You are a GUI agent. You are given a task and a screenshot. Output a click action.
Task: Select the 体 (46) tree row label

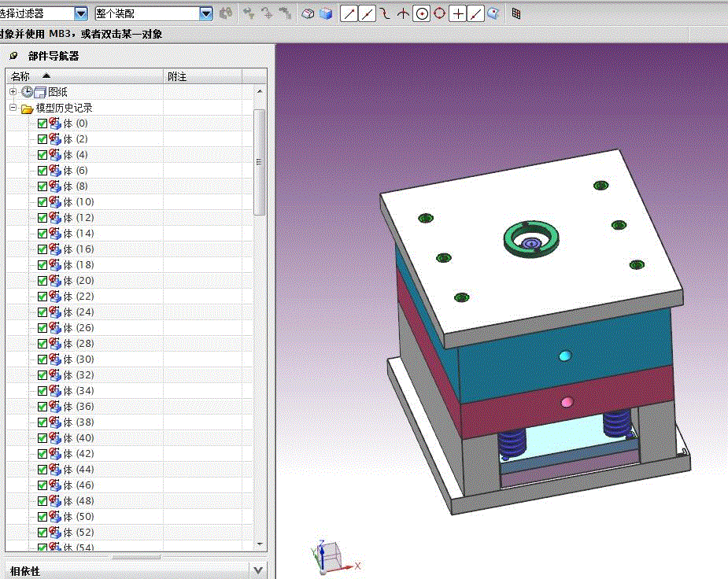79,485
